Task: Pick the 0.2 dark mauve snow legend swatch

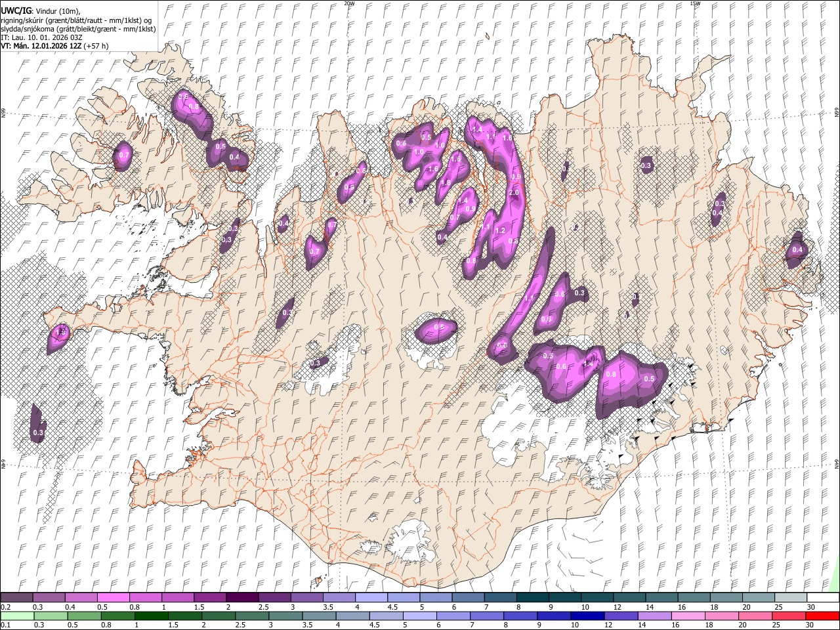Action: (x=16, y=598)
